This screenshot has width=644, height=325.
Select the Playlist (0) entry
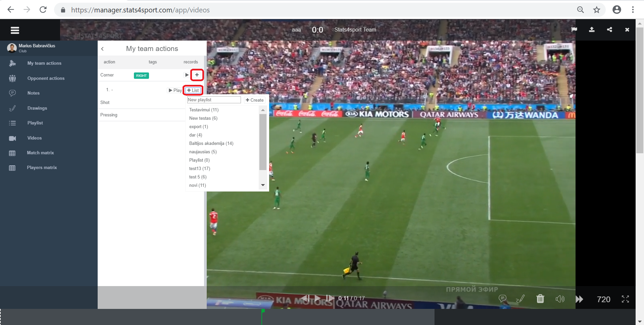point(199,160)
